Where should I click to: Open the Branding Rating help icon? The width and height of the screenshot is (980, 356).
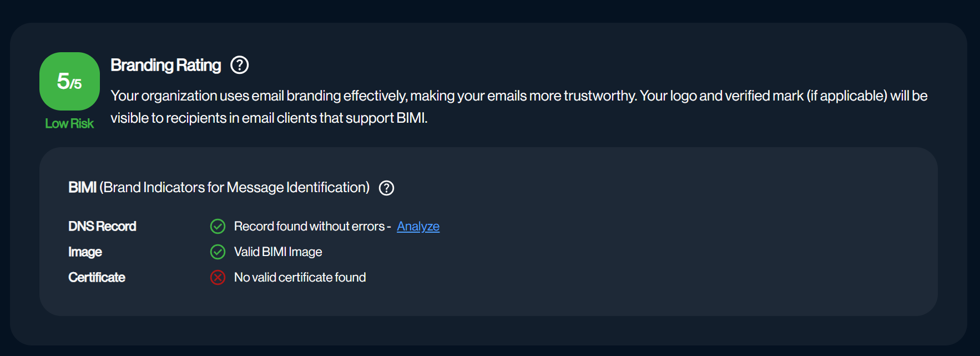[239, 65]
